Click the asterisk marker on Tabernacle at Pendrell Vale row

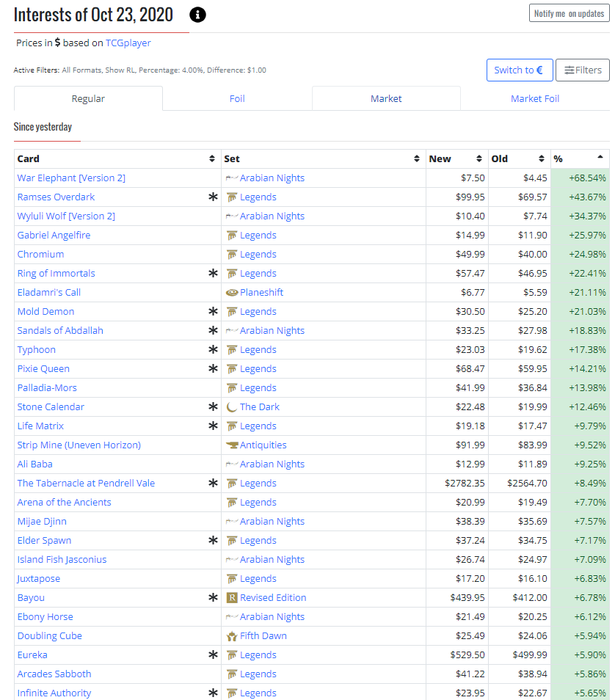click(x=213, y=483)
